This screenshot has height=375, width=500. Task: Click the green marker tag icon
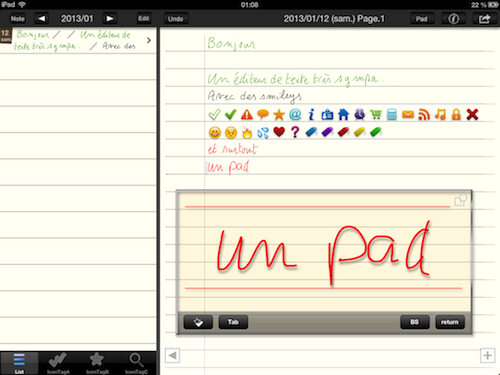click(376, 132)
